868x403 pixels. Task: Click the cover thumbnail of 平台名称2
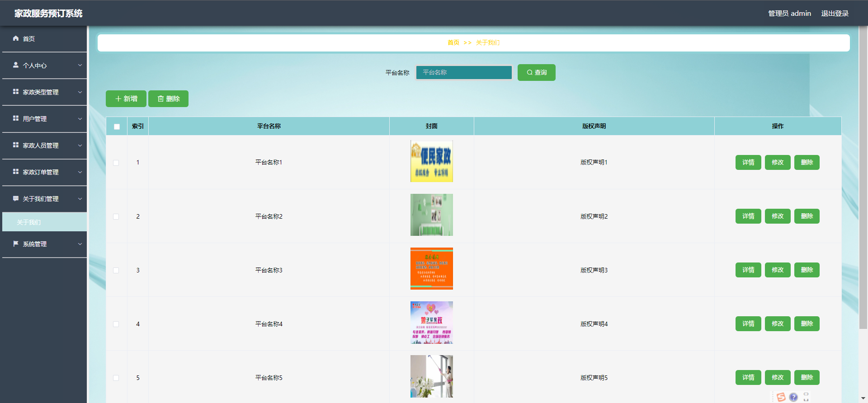pyautogui.click(x=432, y=215)
